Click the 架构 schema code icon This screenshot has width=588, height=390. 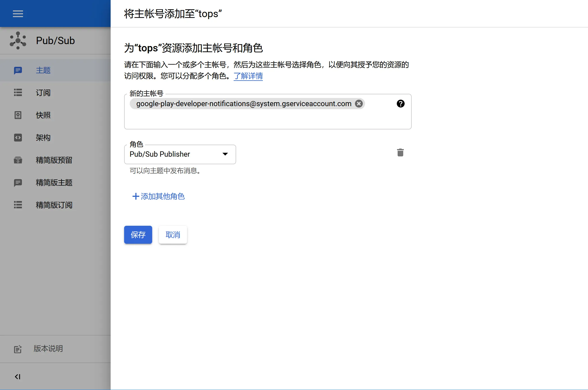[x=18, y=138]
